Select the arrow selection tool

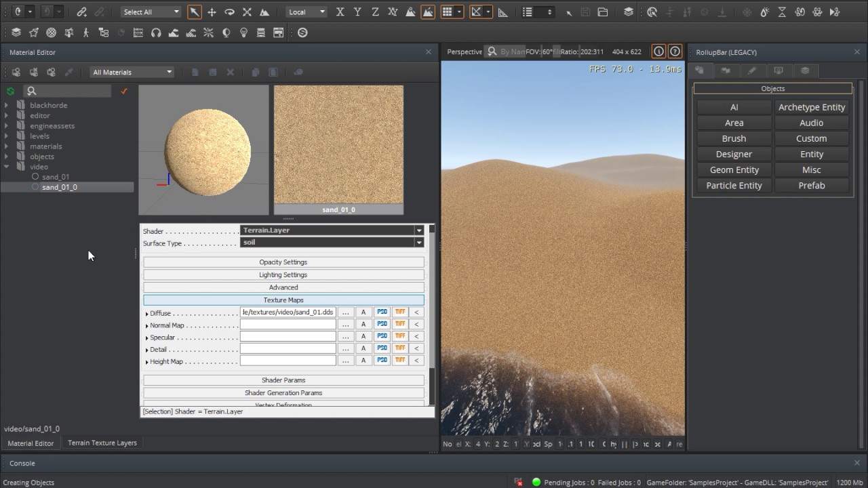tap(195, 12)
